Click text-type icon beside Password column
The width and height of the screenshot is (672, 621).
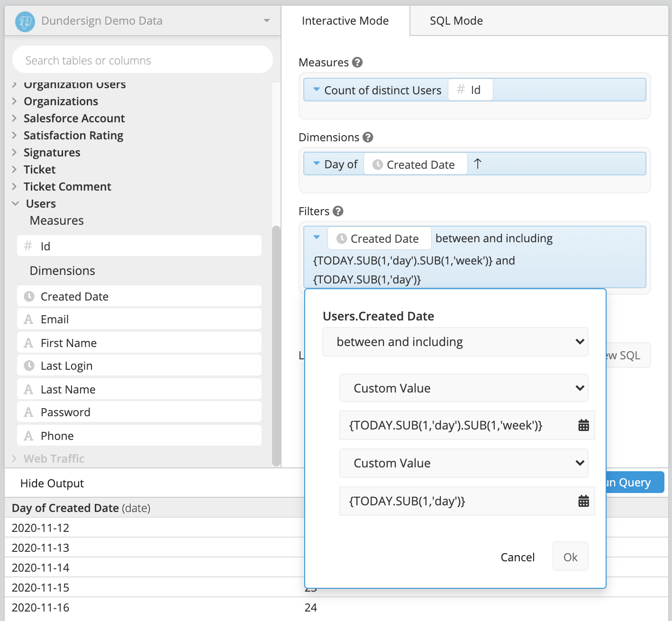[x=29, y=412]
